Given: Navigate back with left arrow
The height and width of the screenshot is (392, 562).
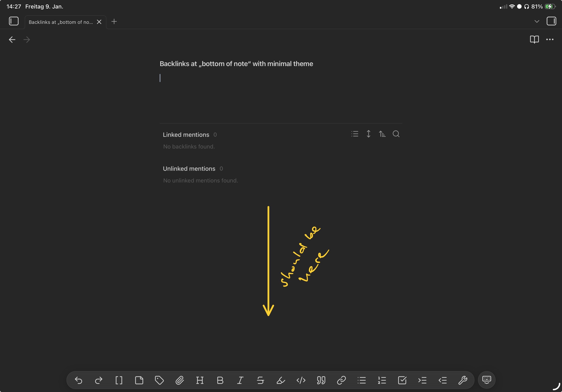Looking at the screenshot, I should (x=12, y=40).
